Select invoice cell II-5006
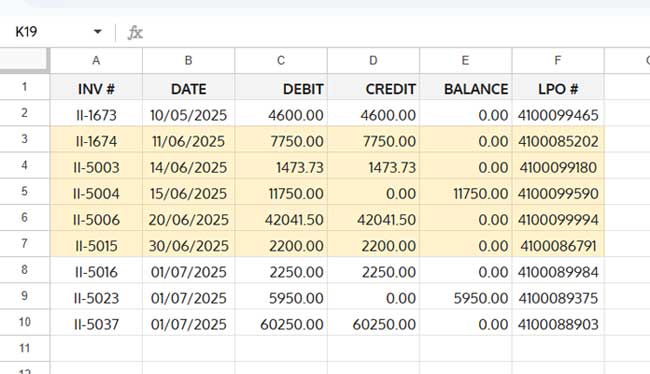650x374 pixels. coord(96,218)
